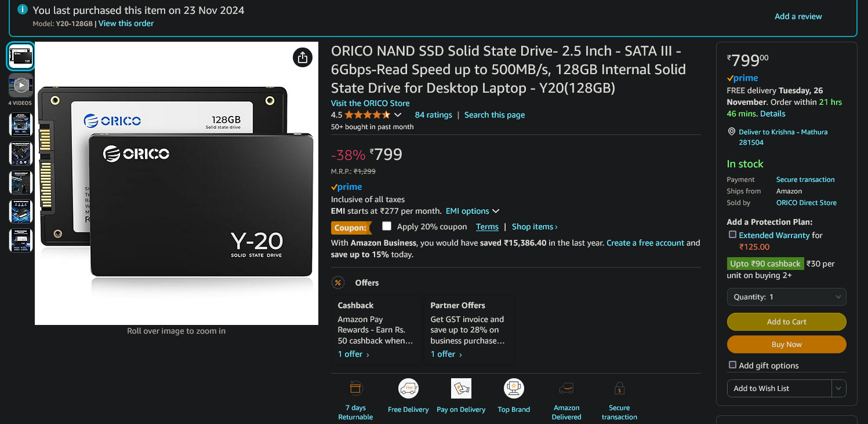868x424 pixels.
Task: Click Deliver to Krishna - Mathura link
Action: click(x=783, y=137)
